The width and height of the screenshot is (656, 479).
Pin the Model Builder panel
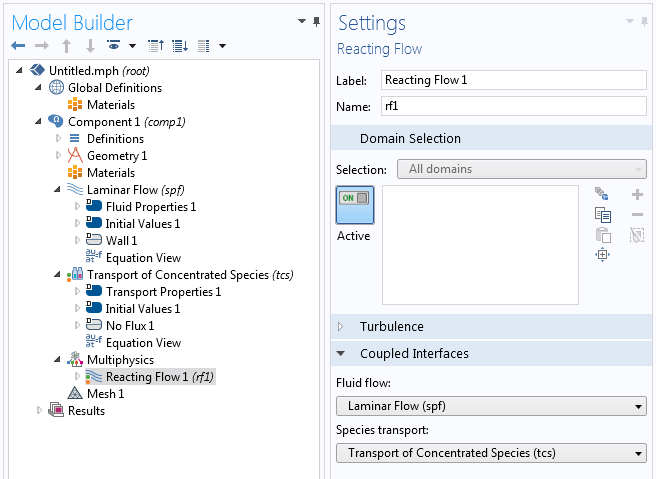tap(317, 21)
